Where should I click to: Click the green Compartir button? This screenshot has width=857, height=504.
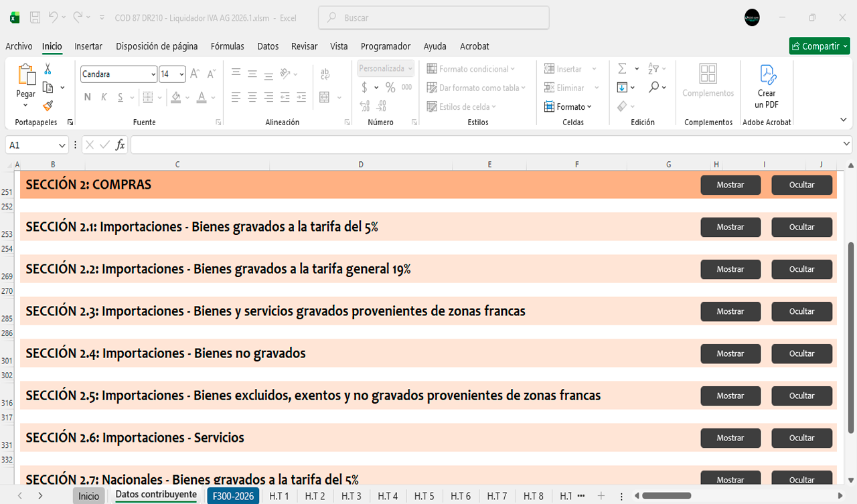[x=820, y=46]
